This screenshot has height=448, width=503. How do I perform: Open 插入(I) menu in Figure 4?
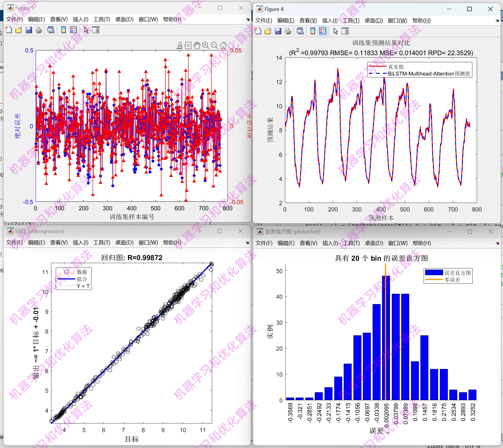[330, 21]
